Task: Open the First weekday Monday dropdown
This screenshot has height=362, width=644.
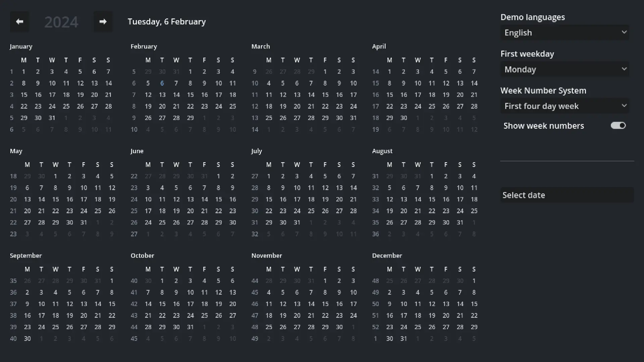Action: coord(565,69)
